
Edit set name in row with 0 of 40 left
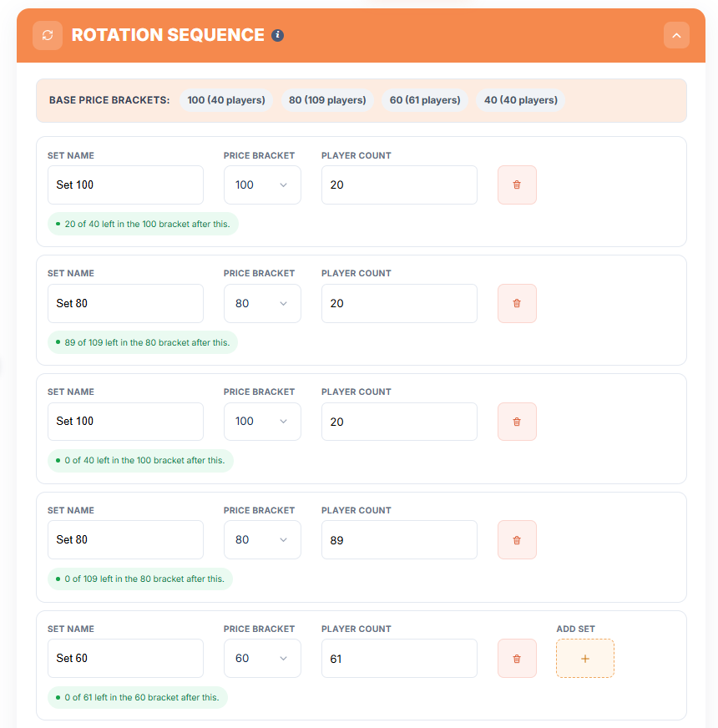[125, 422]
